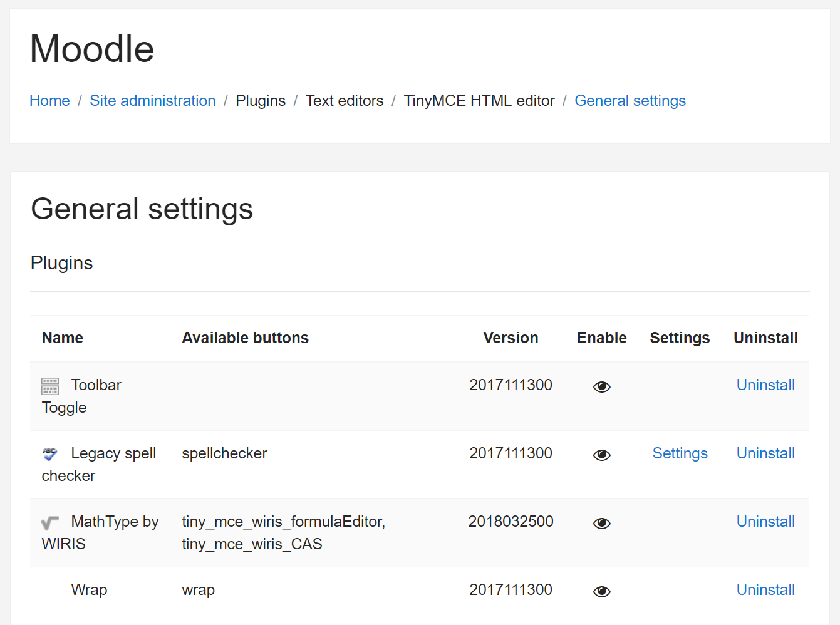Click the Enable column header

click(x=602, y=338)
